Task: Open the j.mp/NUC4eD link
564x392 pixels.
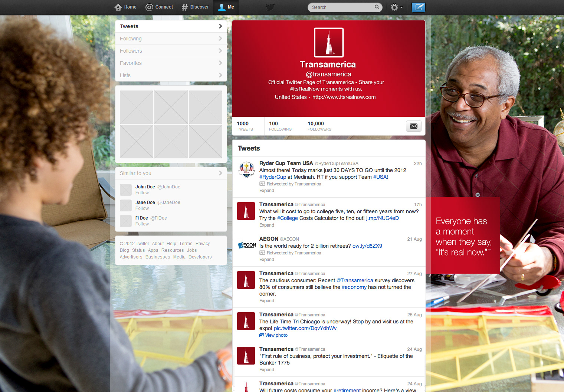Action: [383, 218]
